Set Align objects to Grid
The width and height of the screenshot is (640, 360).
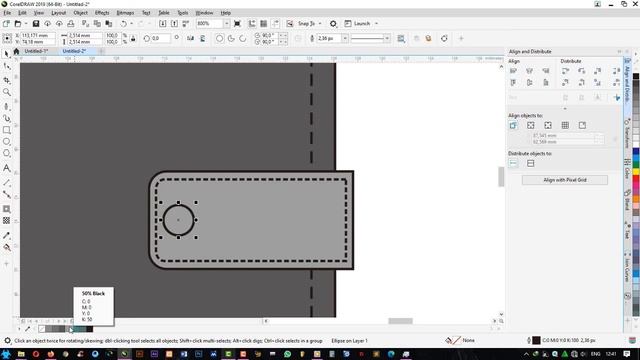point(565,125)
